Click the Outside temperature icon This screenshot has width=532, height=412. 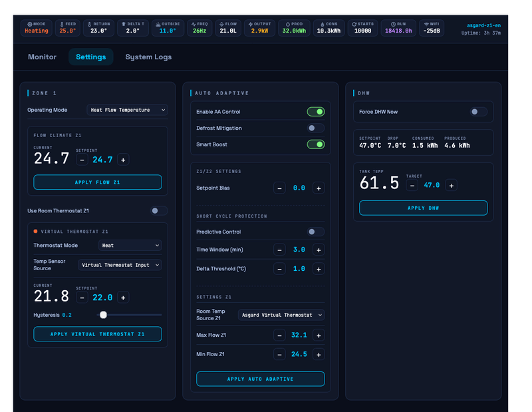click(x=157, y=24)
